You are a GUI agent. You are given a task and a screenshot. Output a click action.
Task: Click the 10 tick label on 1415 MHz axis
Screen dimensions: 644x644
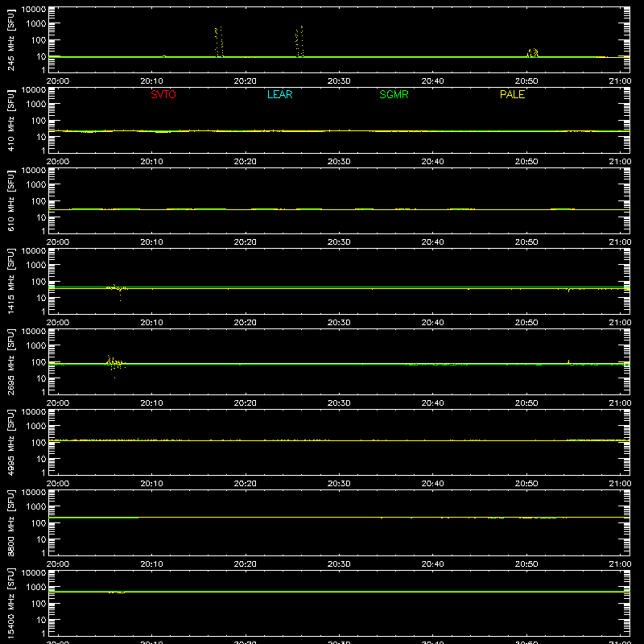pos(41,298)
